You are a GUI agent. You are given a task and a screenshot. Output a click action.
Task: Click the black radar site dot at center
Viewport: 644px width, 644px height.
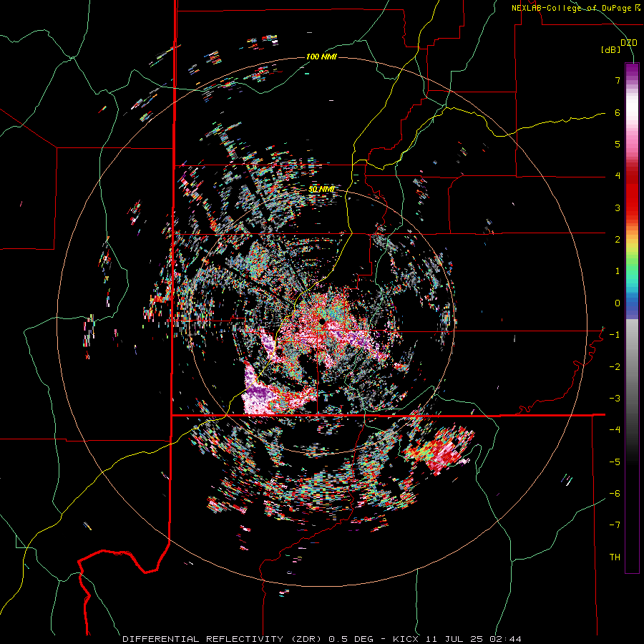tap(323, 321)
